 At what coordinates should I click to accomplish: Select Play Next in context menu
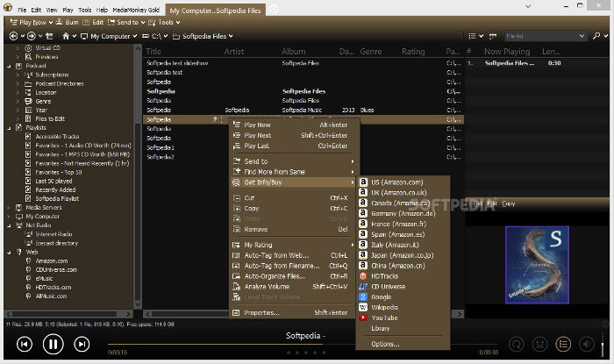pyautogui.click(x=294, y=135)
